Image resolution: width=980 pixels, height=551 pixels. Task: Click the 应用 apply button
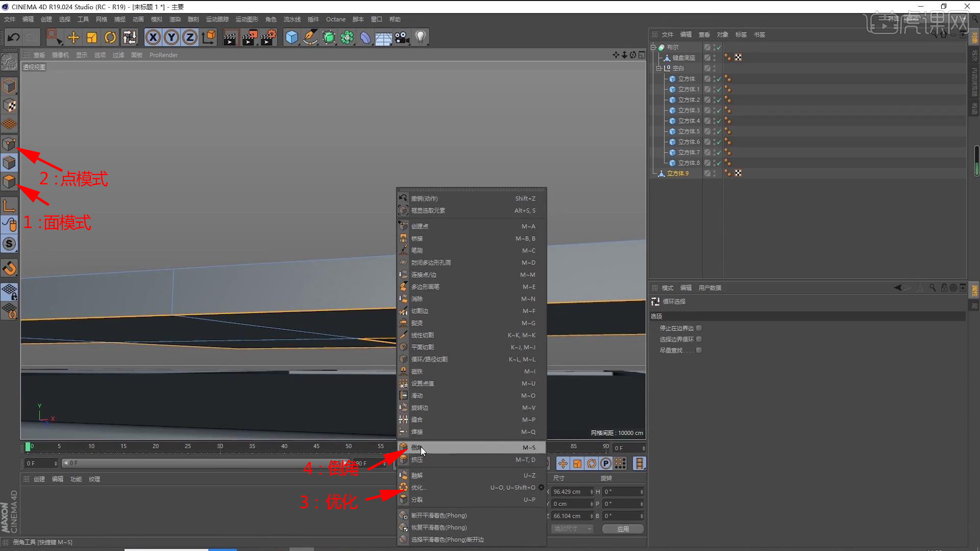(623, 529)
